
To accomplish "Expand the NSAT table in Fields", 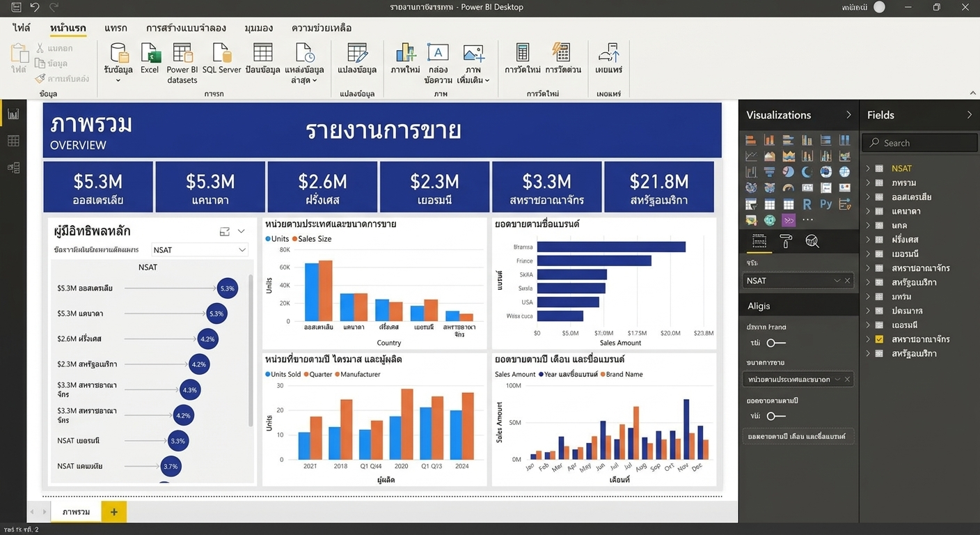I will [868, 169].
